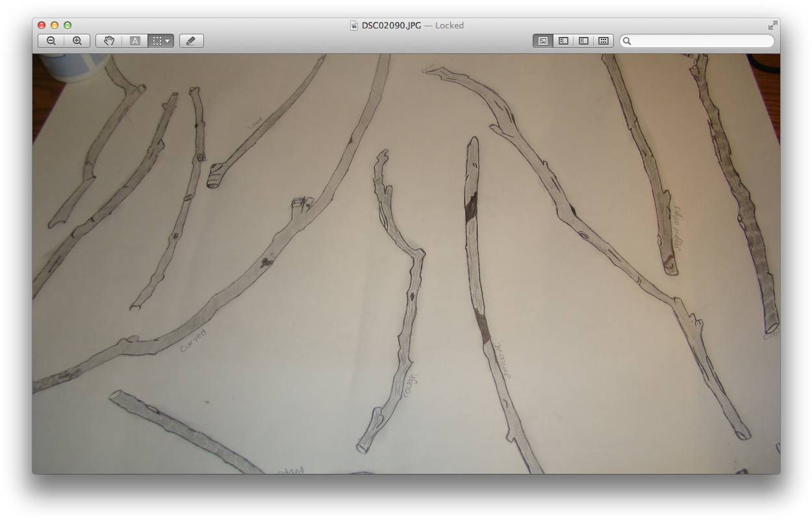The image size is (812, 520).
Task: Switch to Contact Sheet grid view
Action: pyautogui.click(x=603, y=41)
